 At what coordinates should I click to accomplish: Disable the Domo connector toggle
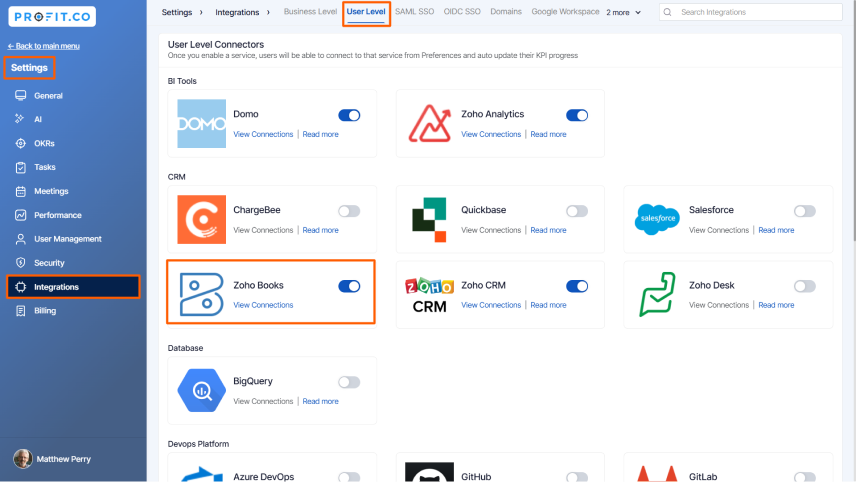coord(349,115)
